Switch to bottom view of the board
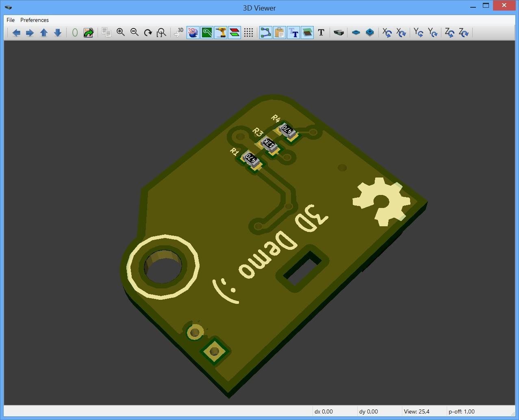519x420 pixels. pyautogui.click(x=356, y=32)
